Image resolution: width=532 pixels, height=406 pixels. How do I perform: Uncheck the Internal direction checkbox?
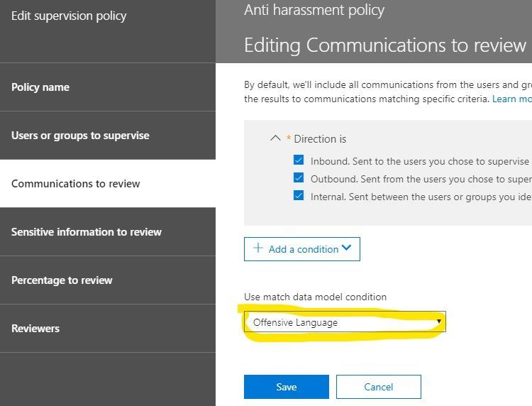pyautogui.click(x=299, y=197)
